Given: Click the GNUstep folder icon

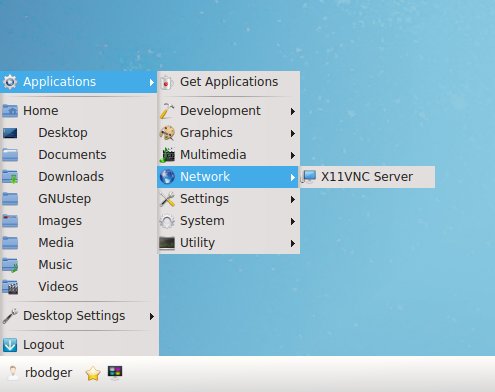Looking at the screenshot, I should click(10, 199).
